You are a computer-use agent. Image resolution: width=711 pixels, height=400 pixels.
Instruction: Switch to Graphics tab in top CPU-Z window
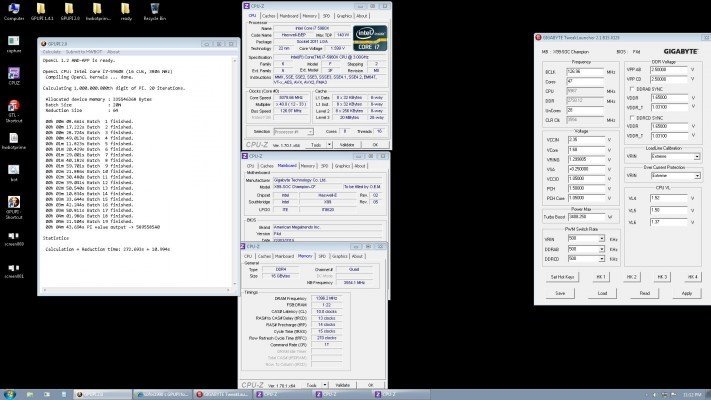[x=344, y=16]
